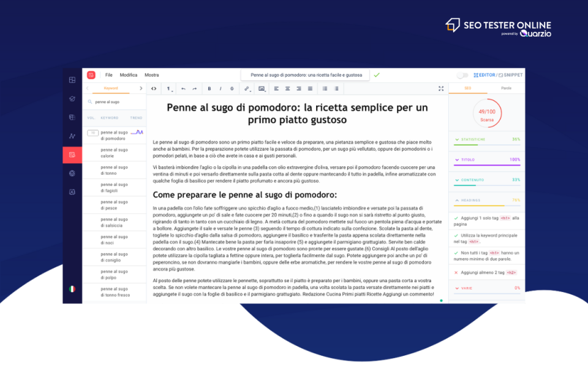Switch to the SEO tab
This screenshot has height=368, width=588.
click(x=468, y=88)
